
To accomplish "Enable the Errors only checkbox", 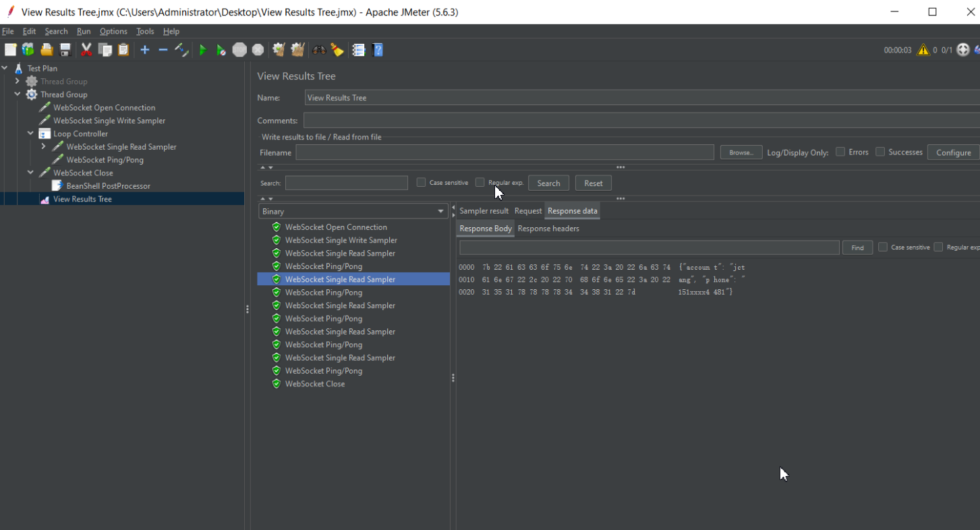I will tap(840, 152).
